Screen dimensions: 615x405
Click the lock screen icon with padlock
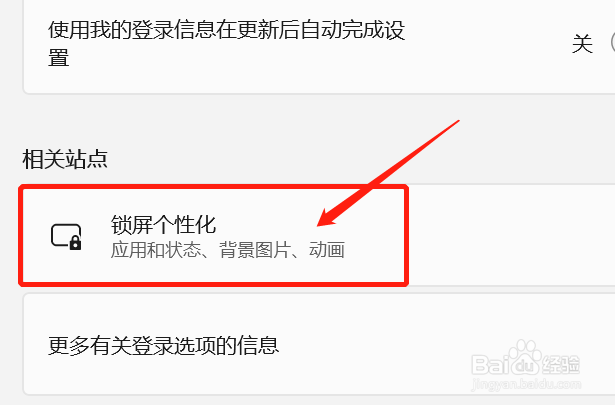coord(66,237)
